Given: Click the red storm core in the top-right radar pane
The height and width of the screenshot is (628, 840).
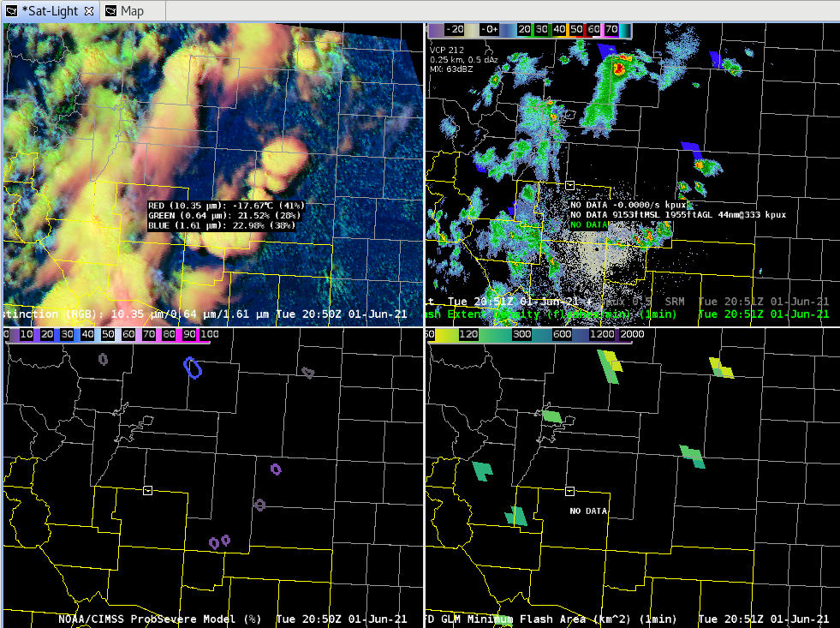Looking at the screenshot, I should (619, 69).
